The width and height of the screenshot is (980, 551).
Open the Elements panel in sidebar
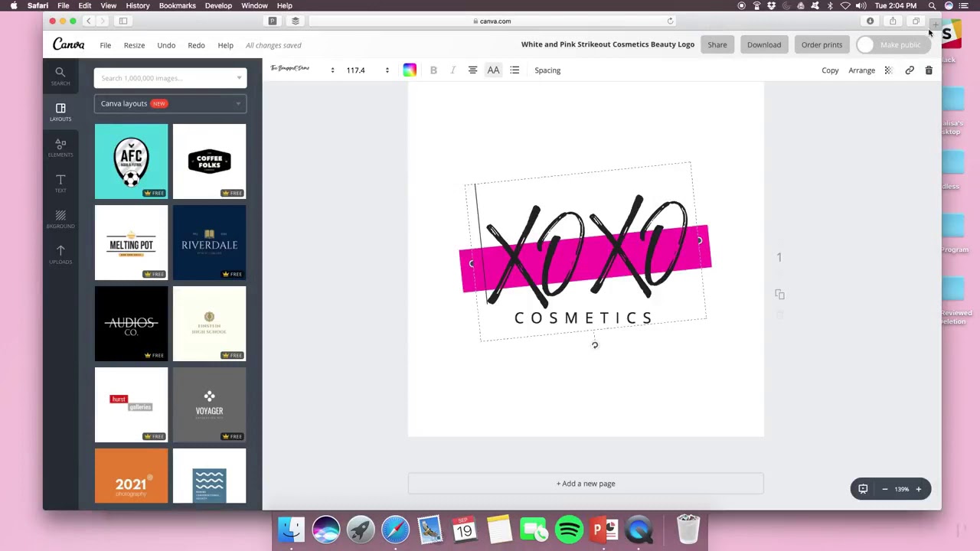60,148
